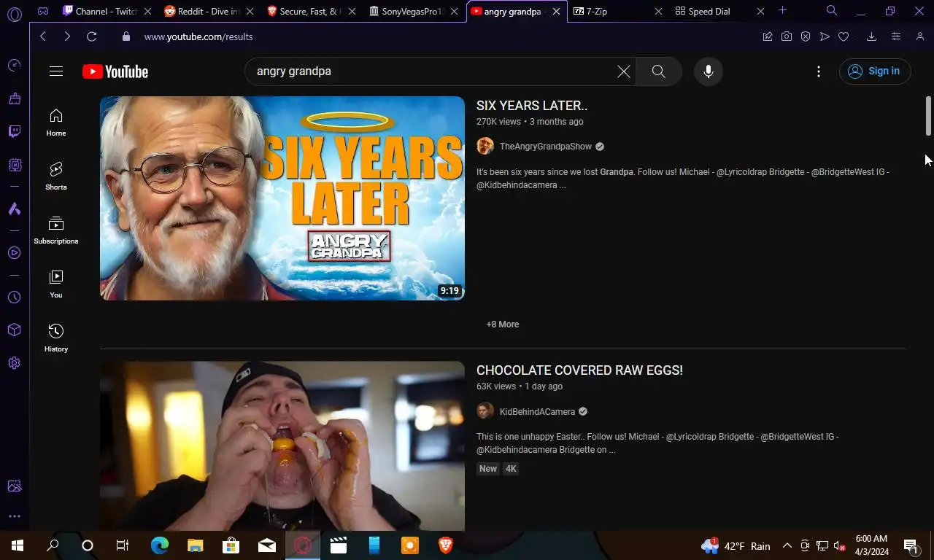Click the 4K badge under the eggs video
Screen dimensions: 934x560
[511, 469]
